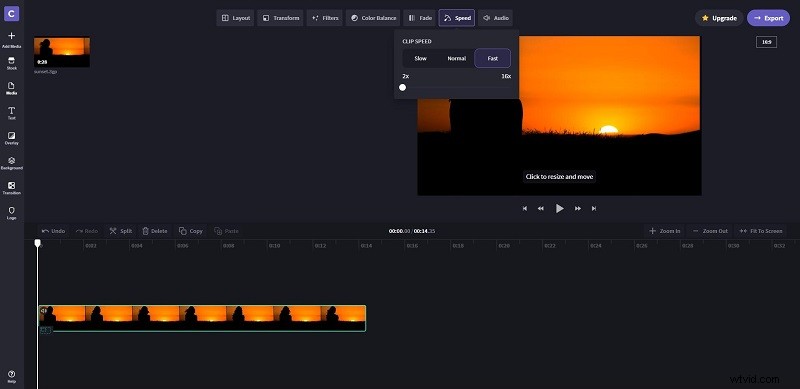Click the 0:10 mark on the timeline ruler
This screenshot has height=389, width=800.
(274, 246)
